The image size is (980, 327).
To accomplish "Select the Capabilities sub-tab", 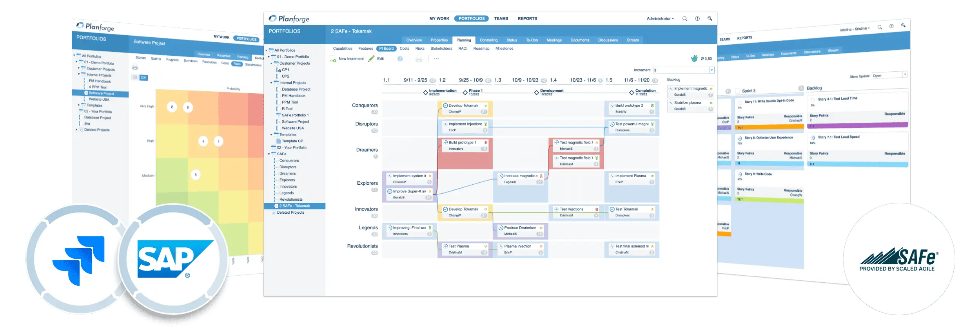I will coord(343,49).
